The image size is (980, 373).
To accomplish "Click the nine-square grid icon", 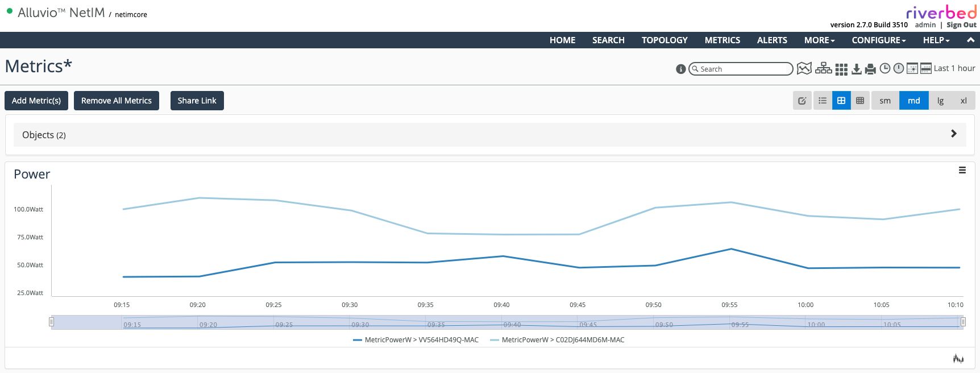I will (x=842, y=69).
